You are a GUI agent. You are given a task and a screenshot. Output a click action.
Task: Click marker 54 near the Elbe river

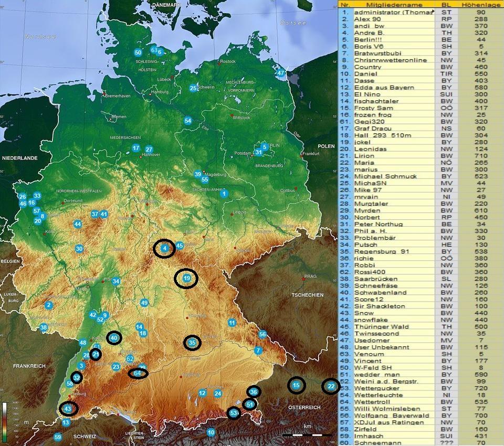point(188,121)
